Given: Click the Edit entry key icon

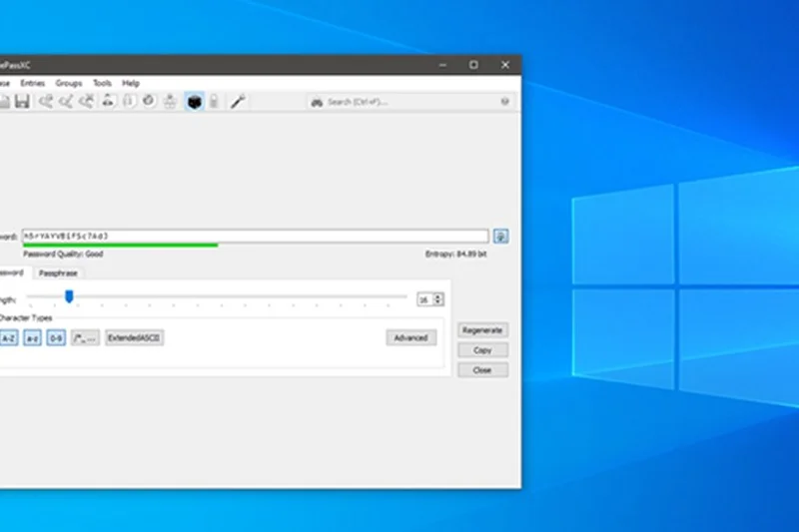Looking at the screenshot, I should pyautogui.click(x=66, y=102).
